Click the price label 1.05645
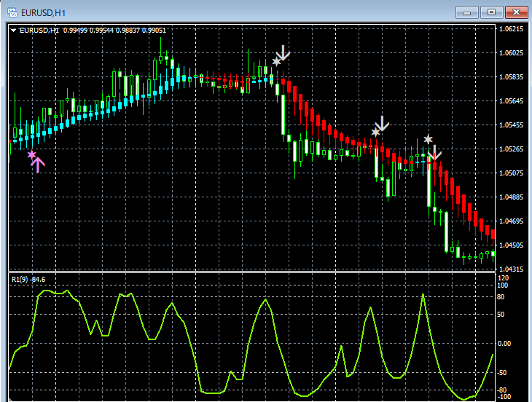 click(x=511, y=101)
